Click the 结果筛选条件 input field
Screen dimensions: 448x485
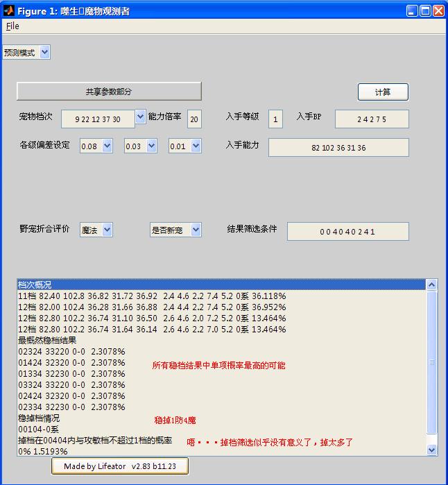tap(347, 231)
